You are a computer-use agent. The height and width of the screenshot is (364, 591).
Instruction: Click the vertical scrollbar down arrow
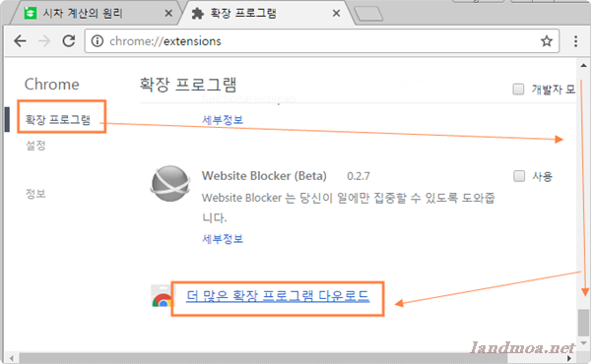tap(583, 343)
